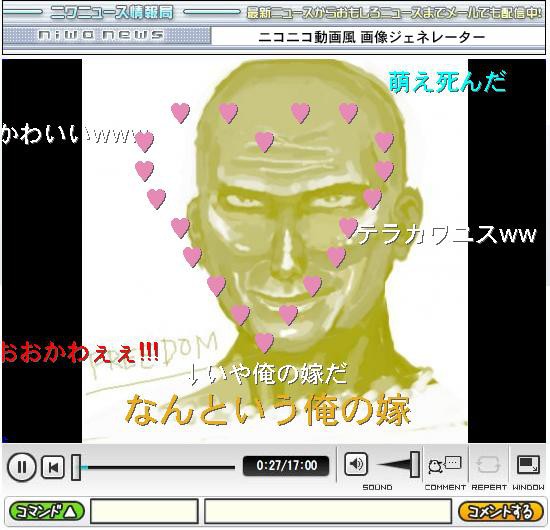Image resolution: width=550 pixels, height=530 pixels.
Task: Click the seek bar handle
Action: [76, 467]
